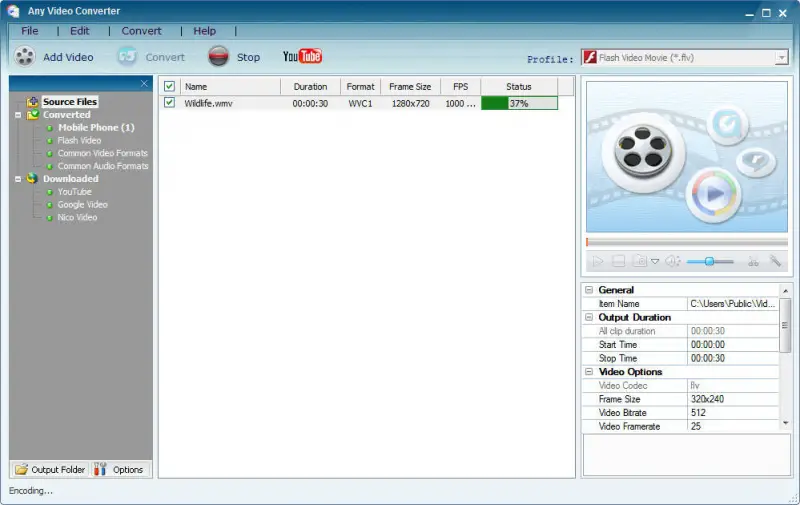Image resolution: width=800 pixels, height=505 pixels.
Task: Open the Edit menu
Action: click(x=80, y=31)
